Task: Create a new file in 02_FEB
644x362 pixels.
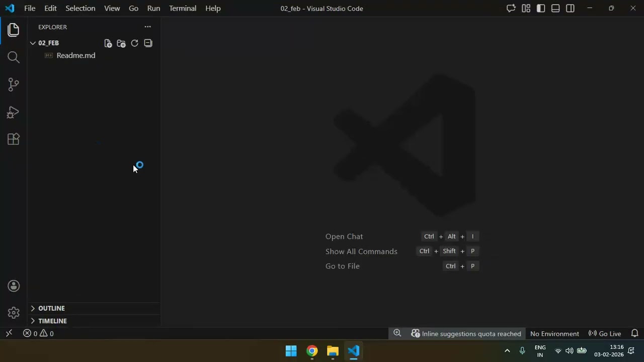Action: [108, 43]
